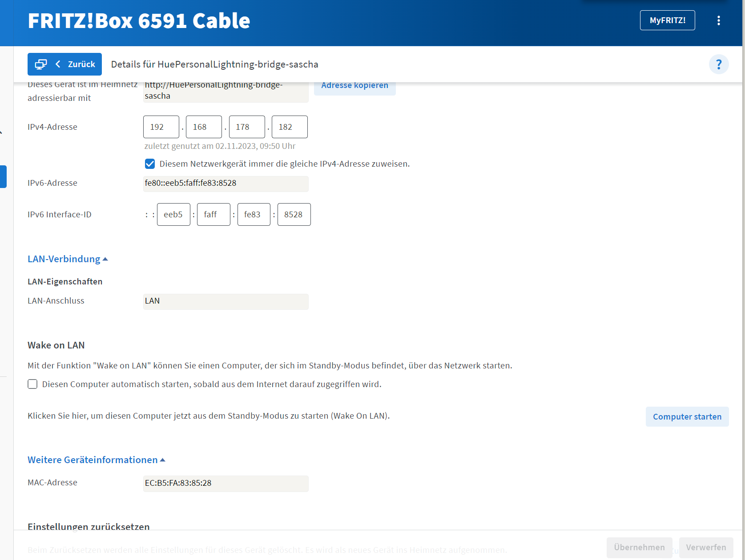Viewport: 745px width, 560px height.
Task: Collapse Weitere Geräteinformationen section
Action: (97, 460)
